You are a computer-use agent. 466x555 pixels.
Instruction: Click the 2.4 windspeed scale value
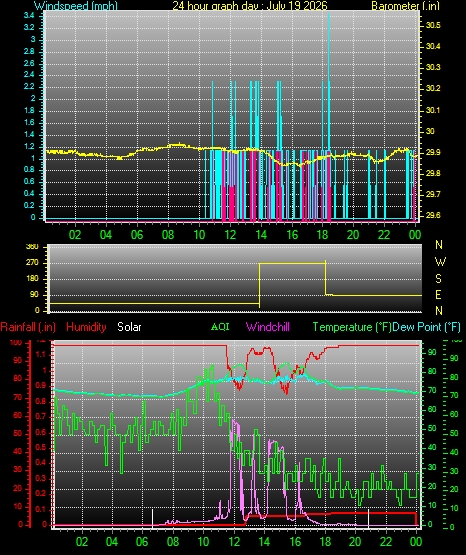pos(29,74)
